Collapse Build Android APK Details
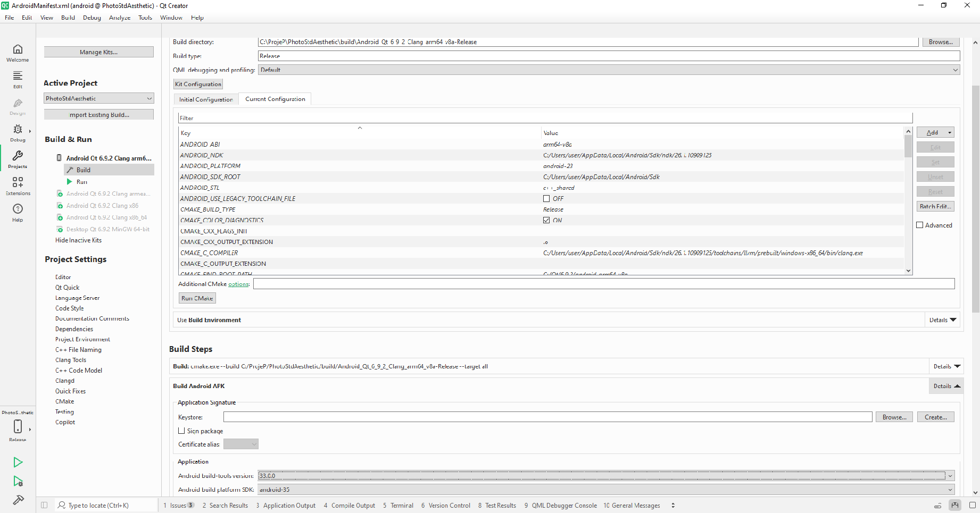This screenshot has width=980, height=513. [946, 386]
